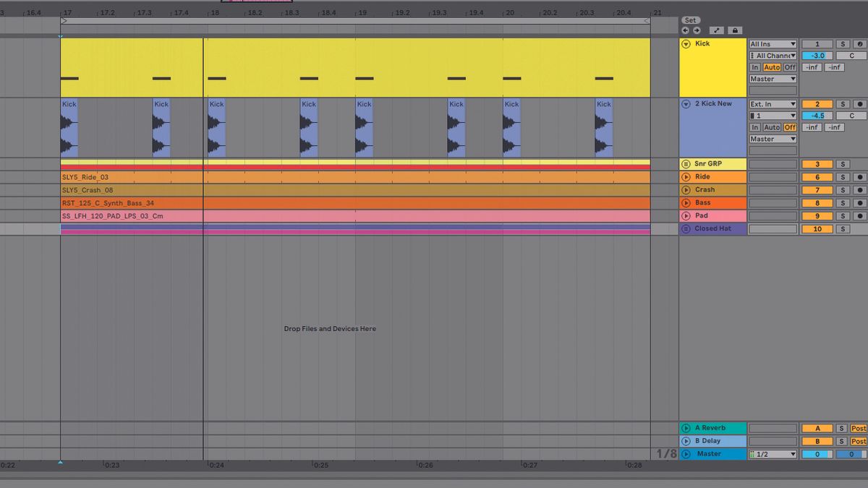Open the Master output dropdown on 2 Kick New

point(772,139)
